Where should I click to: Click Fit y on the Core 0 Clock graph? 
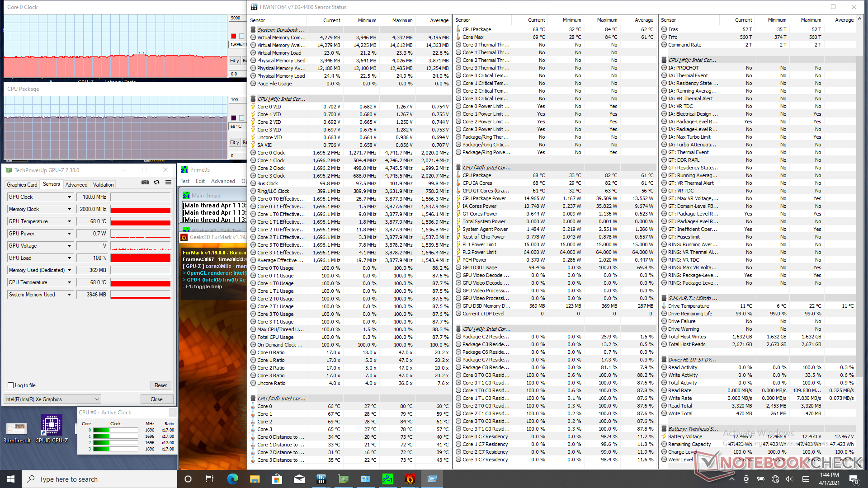pos(234,61)
